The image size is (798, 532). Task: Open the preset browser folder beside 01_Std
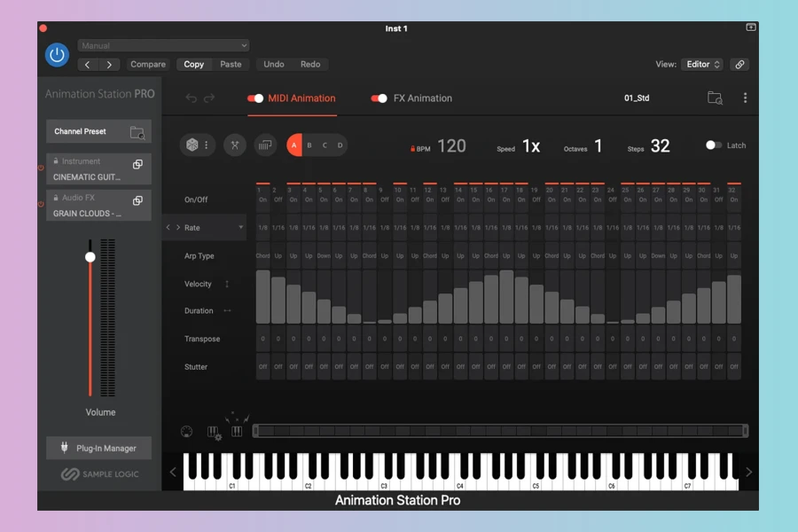tap(715, 98)
